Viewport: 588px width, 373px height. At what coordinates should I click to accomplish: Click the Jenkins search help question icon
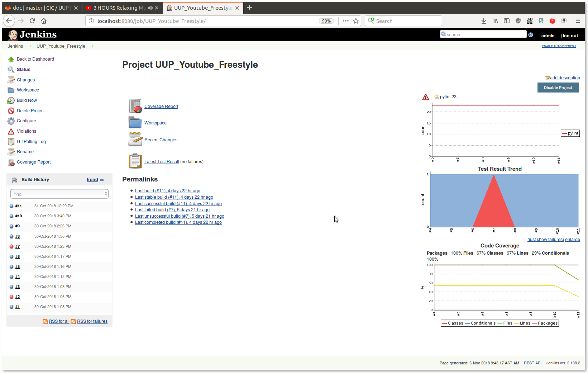click(531, 35)
